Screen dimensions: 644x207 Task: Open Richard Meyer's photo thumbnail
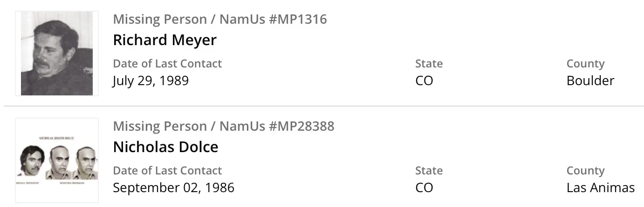click(57, 53)
